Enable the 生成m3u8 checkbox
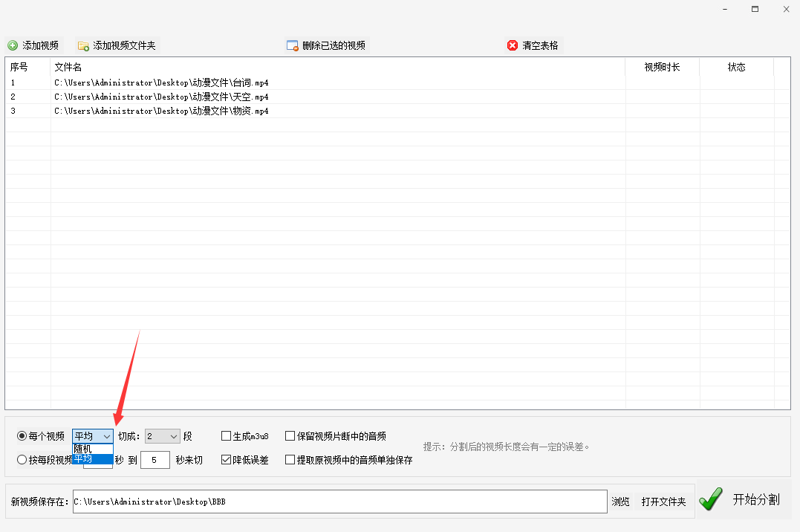 (227, 436)
